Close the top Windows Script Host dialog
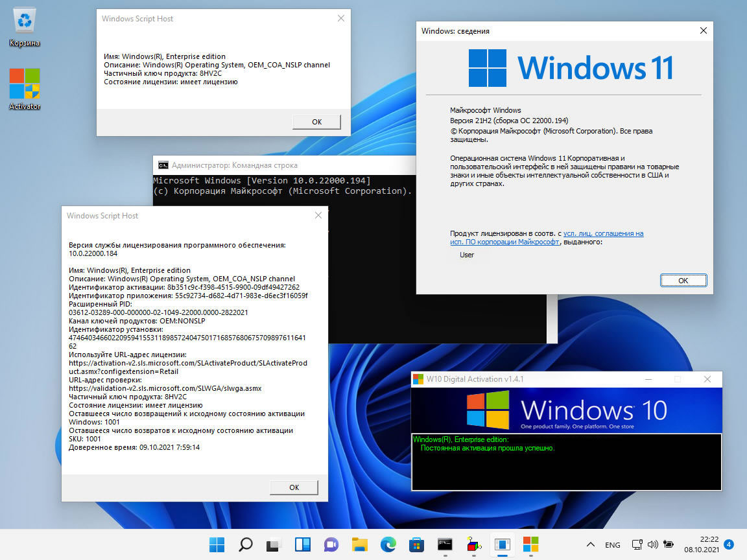Screen dimensions: 747x560 coord(341,18)
